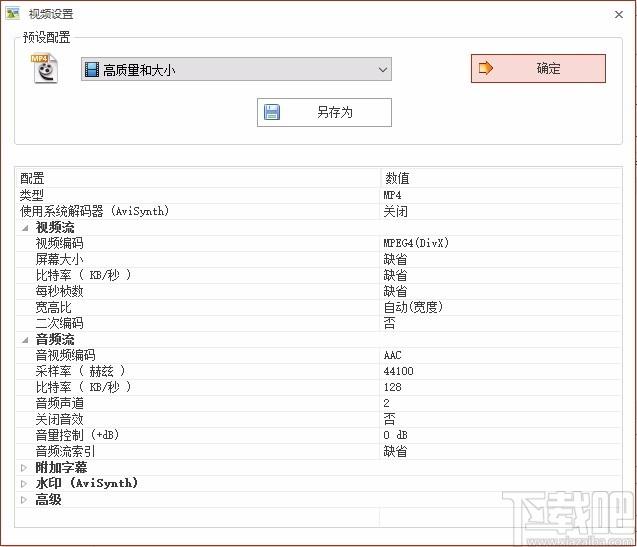Open the 高质量和大小 preset dropdown
637x547 pixels.
(236, 69)
